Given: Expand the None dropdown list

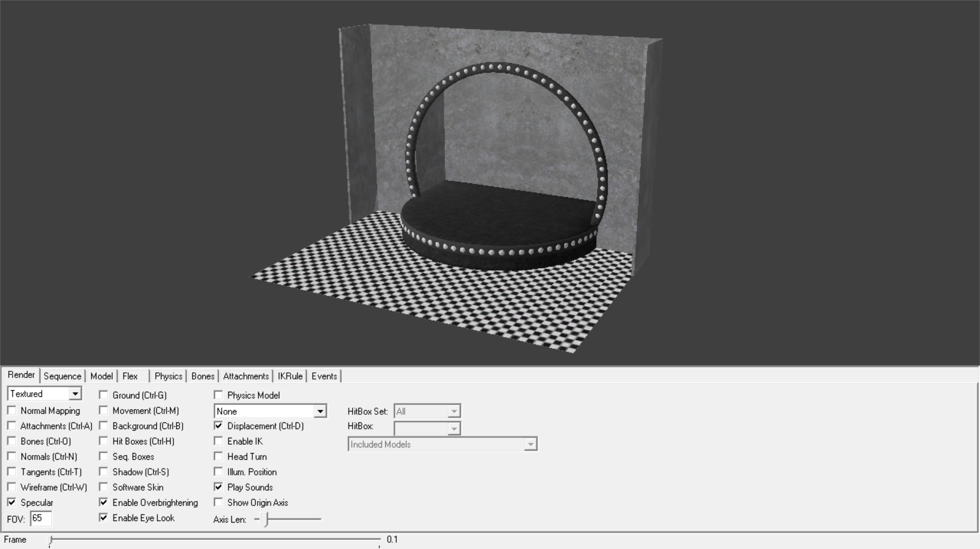Looking at the screenshot, I should click(320, 411).
